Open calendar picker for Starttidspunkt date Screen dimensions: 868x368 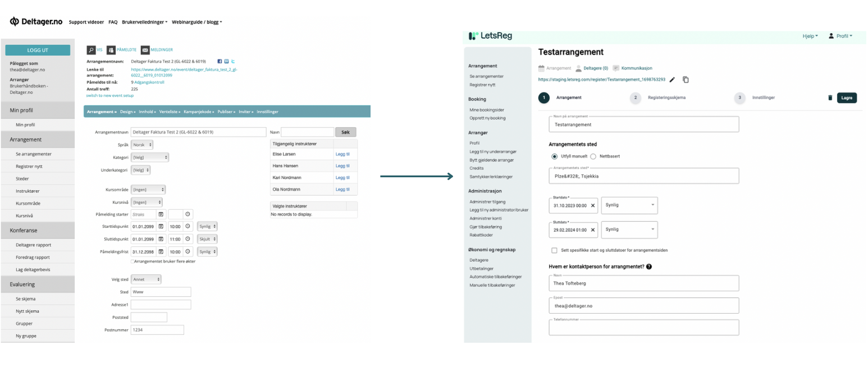click(161, 226)
